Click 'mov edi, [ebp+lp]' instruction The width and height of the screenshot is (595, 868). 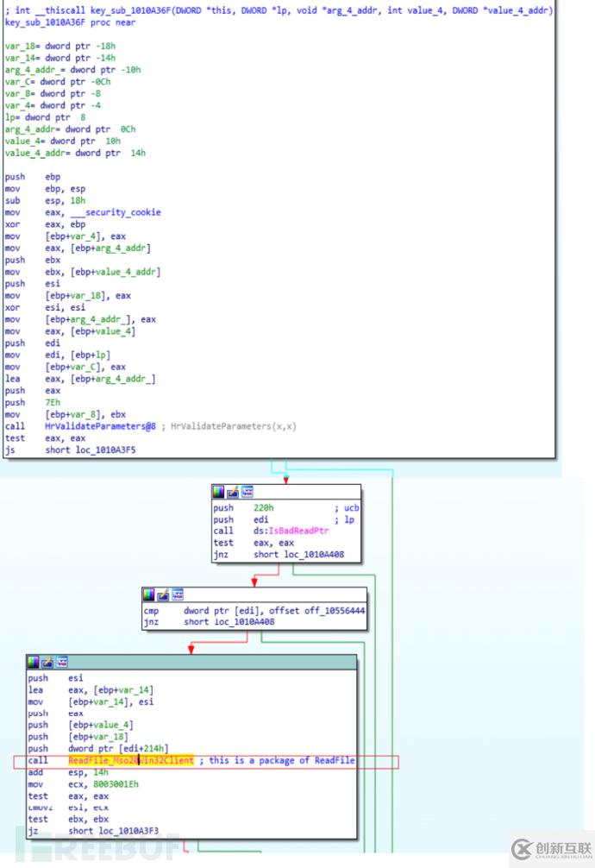[x=58, y=355]
